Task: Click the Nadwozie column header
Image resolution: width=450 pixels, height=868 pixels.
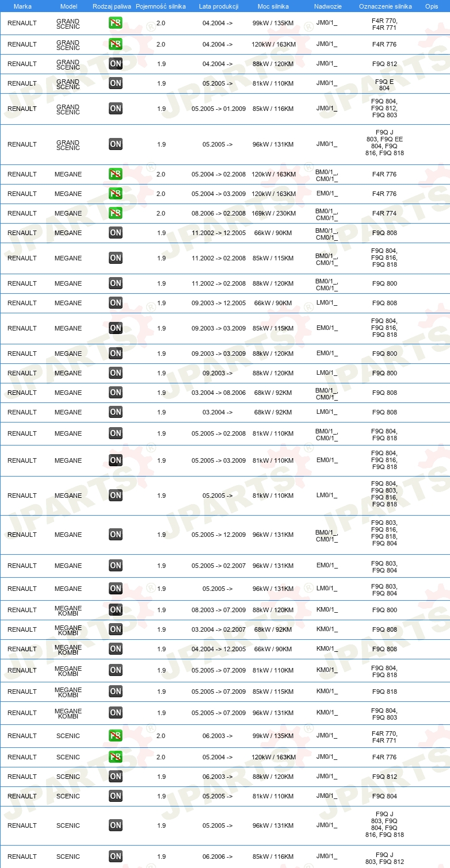Action: 327,6
